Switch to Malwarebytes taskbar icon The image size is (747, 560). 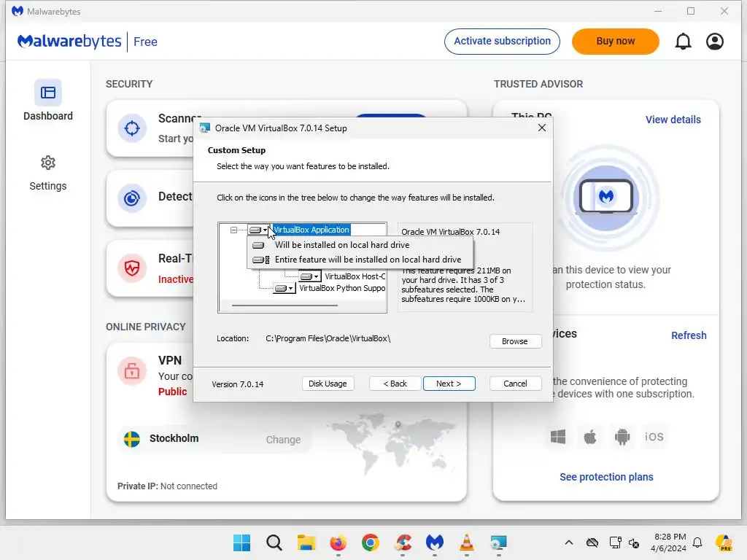point(435,542)
